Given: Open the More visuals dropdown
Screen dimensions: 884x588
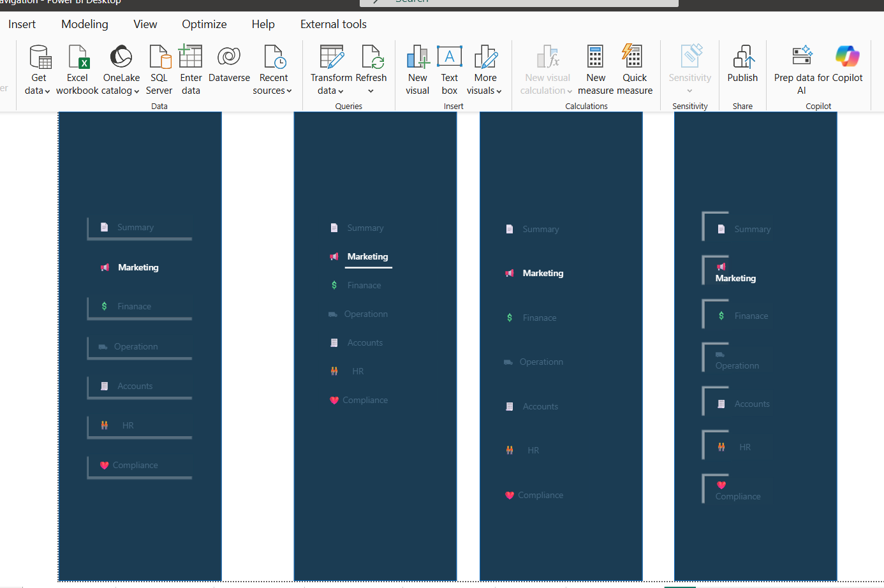Looking at the screenshot, I should point(485,91).
